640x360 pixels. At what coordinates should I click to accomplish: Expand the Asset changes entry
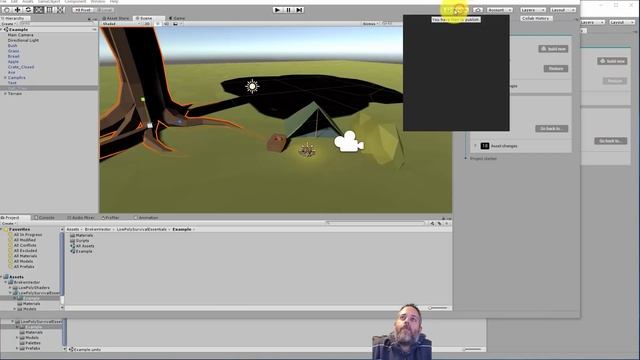[475, 146]
